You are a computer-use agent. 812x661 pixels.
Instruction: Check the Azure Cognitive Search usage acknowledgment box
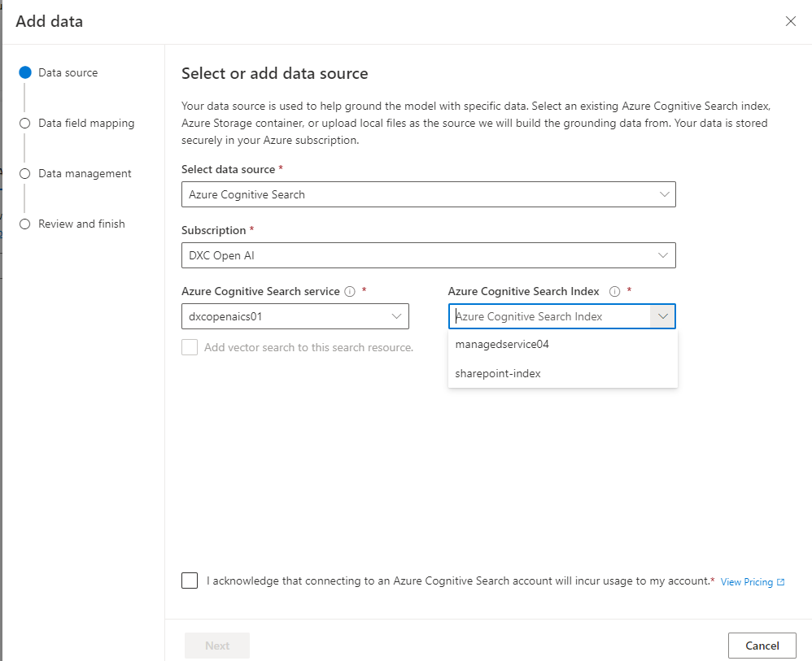190,580
